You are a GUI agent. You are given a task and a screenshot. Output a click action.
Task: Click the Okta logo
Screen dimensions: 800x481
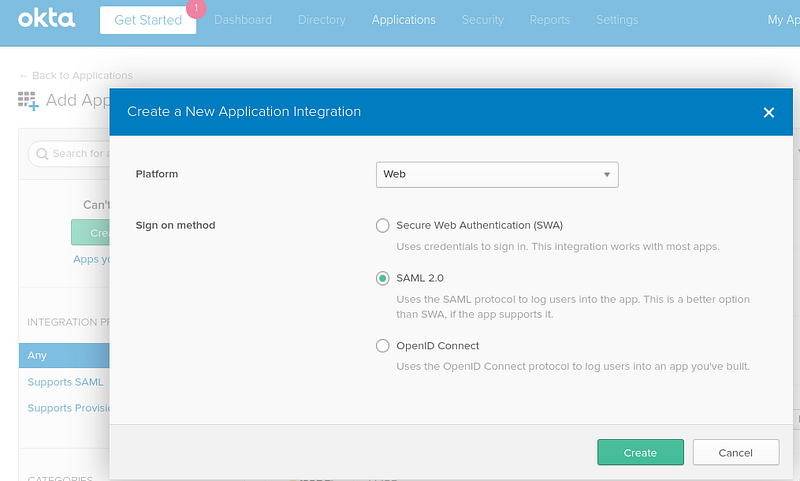(46, 19)
